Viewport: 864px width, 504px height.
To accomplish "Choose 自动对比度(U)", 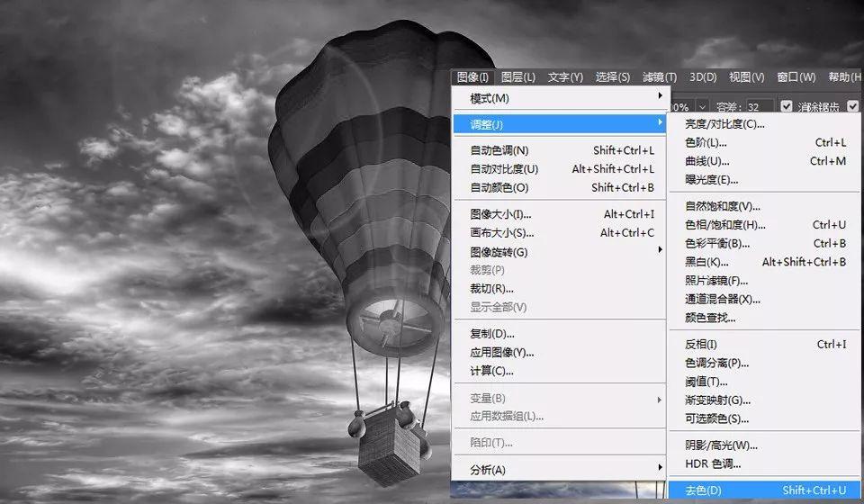I will [x=559, y=169].
